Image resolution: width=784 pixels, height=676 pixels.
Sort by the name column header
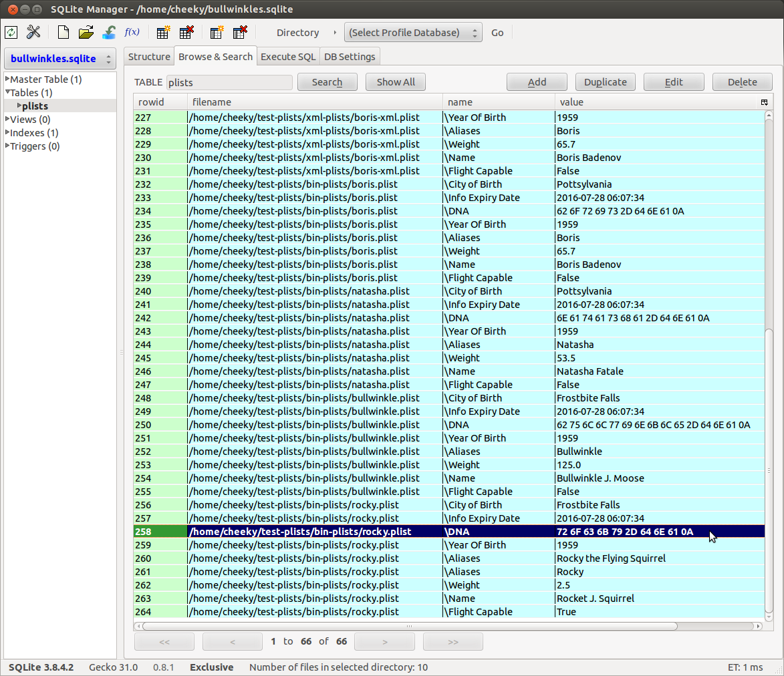(x=499, y=102)
